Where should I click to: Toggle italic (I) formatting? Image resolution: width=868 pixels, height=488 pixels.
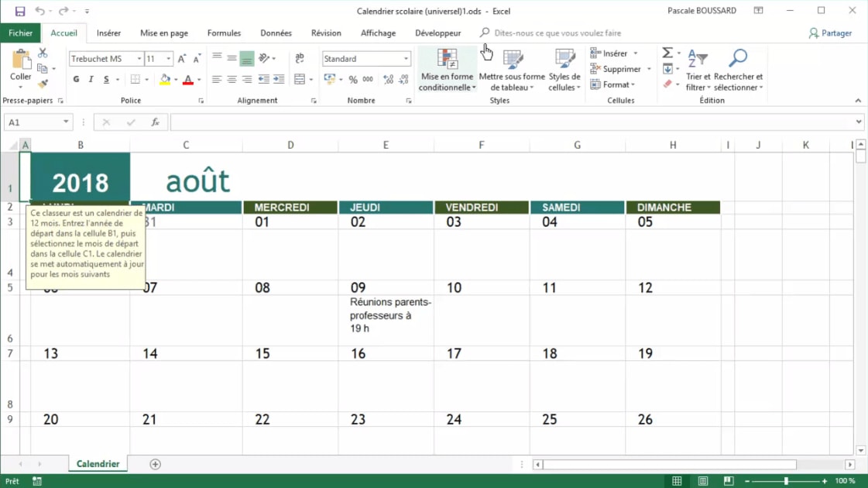pyautogui.click(x=91, y=80)
